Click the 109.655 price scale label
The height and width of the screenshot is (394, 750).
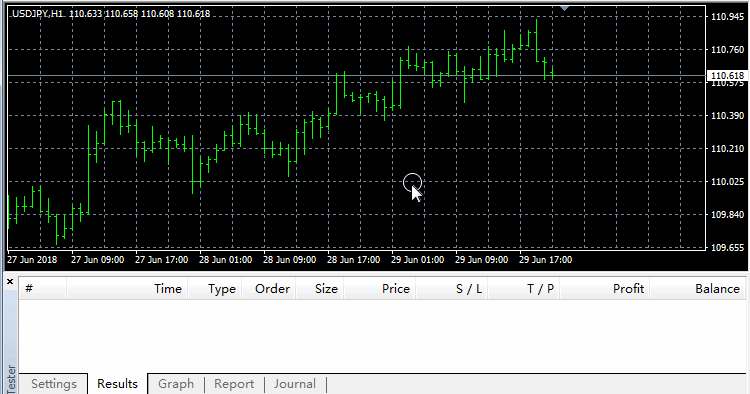pos(728,248)
